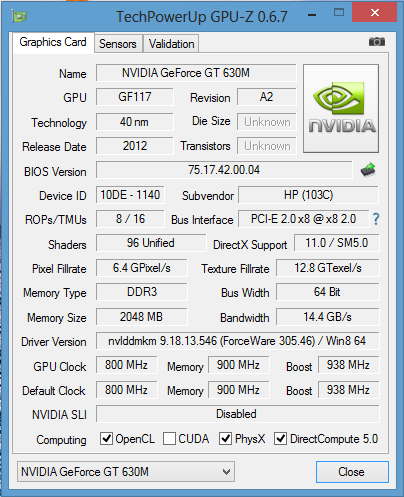Click the Name field showing GT 630M
Screen dimensions: 404x497
pyautogui.click(x=196, y=73)
